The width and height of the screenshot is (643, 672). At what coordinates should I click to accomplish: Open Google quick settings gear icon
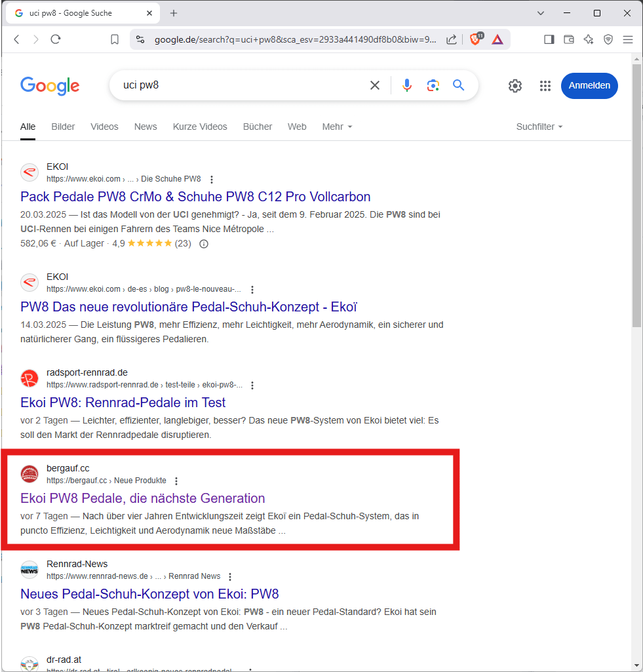pos(515,86)
